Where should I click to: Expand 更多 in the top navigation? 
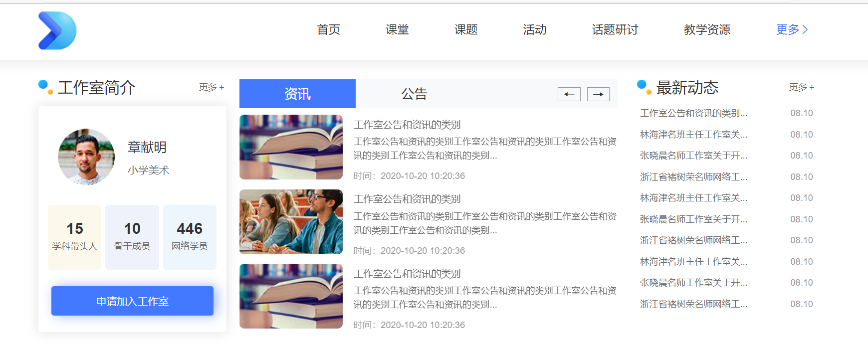792,30
